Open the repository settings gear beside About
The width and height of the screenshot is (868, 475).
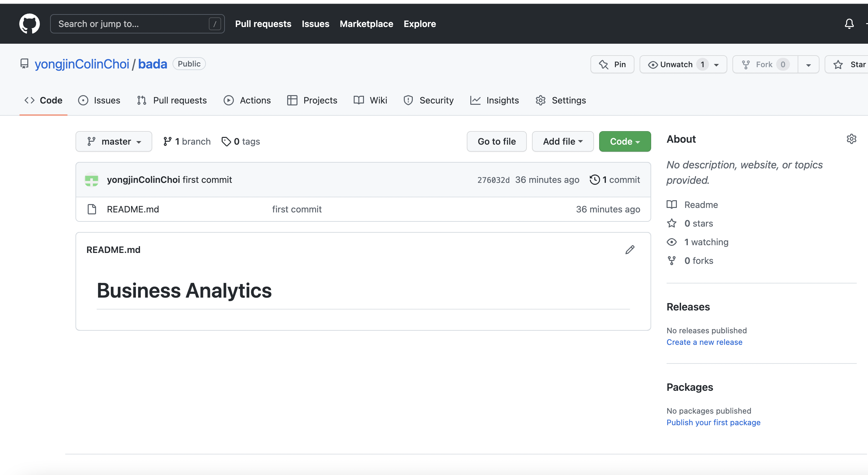click(x=852, y=139)
